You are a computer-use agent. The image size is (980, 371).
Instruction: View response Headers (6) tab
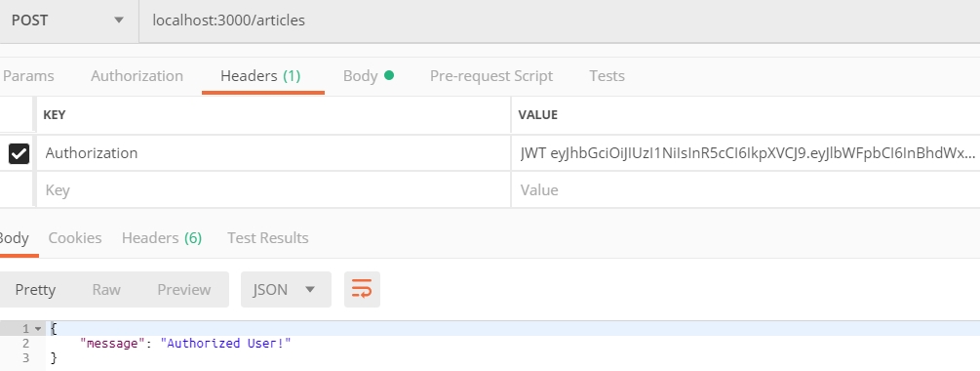coord(162,238)
